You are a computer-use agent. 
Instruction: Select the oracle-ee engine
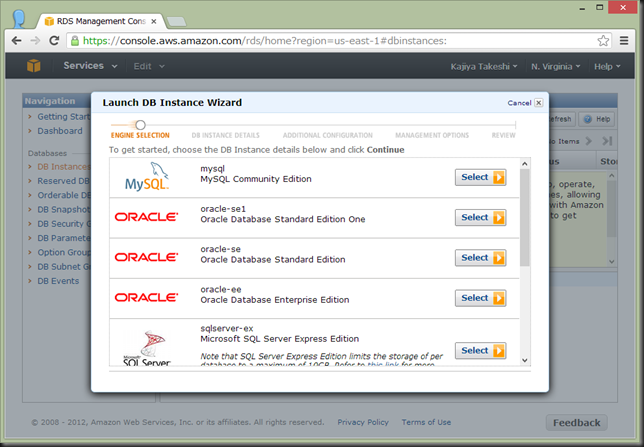click(481, 298)
